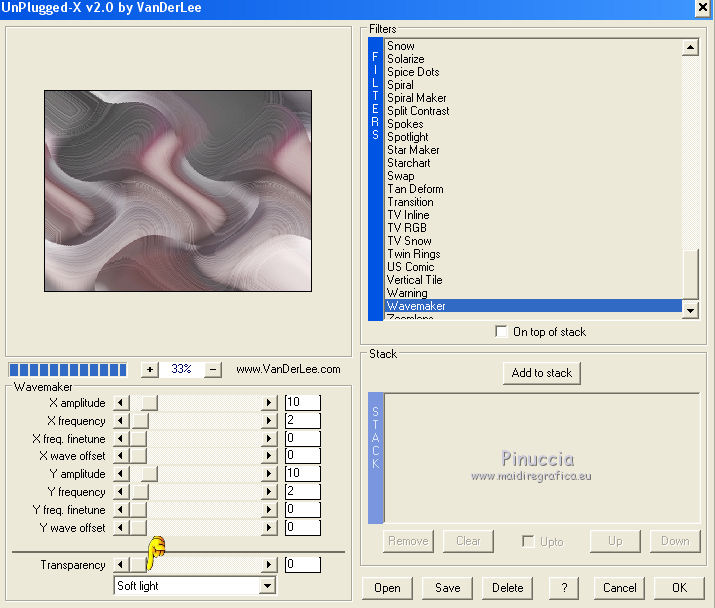The width and height of the screenshot is (715, 608).
Task: Click the Y amplitude slider thumb
Action: pyautogui.click(x=149, y=473)
